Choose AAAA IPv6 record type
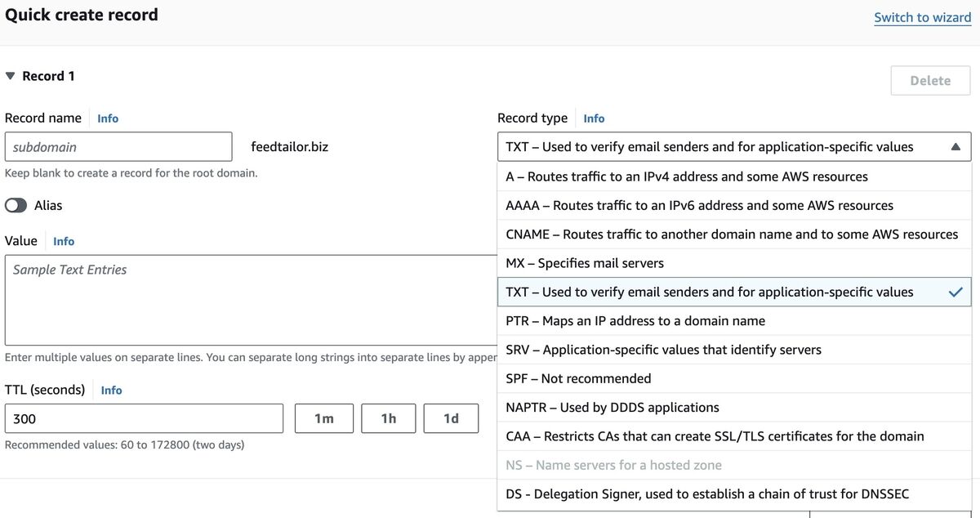Screen dimensions: 980x518 point(734,206)
